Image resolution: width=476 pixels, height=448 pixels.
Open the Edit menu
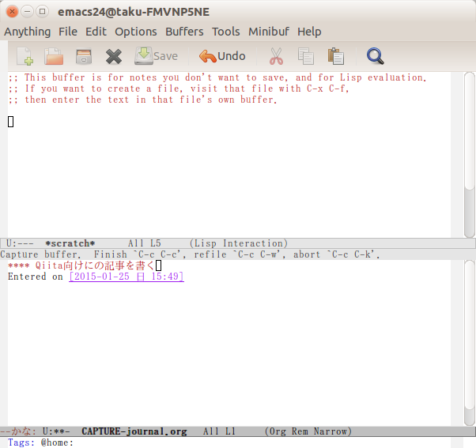96,32
